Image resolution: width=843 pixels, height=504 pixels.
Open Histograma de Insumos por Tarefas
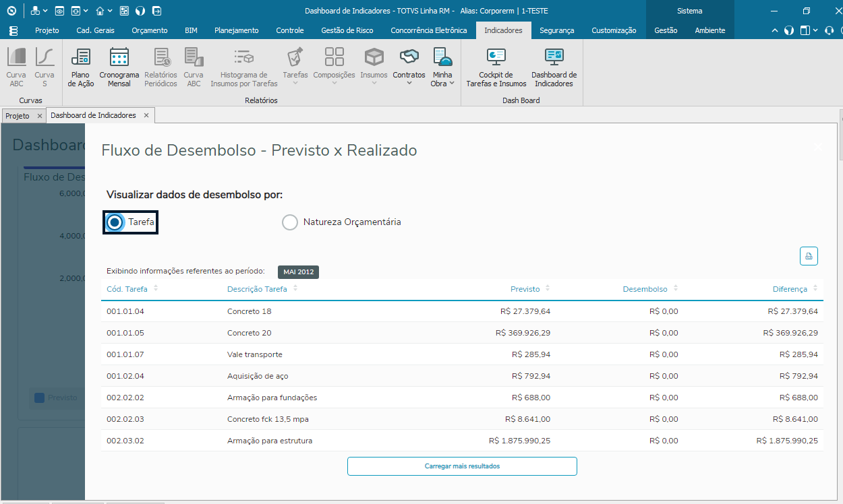(x=244, y=67)
